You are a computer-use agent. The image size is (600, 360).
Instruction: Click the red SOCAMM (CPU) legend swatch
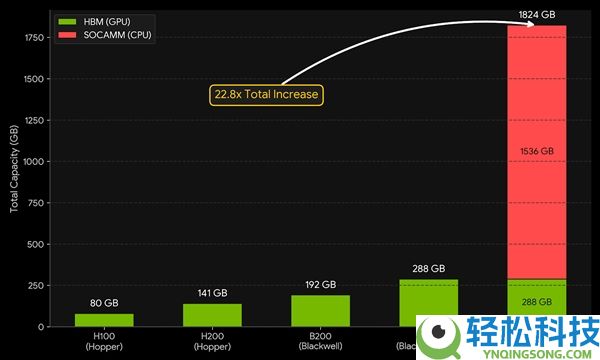pyautogui.click(x=67, y=35)
